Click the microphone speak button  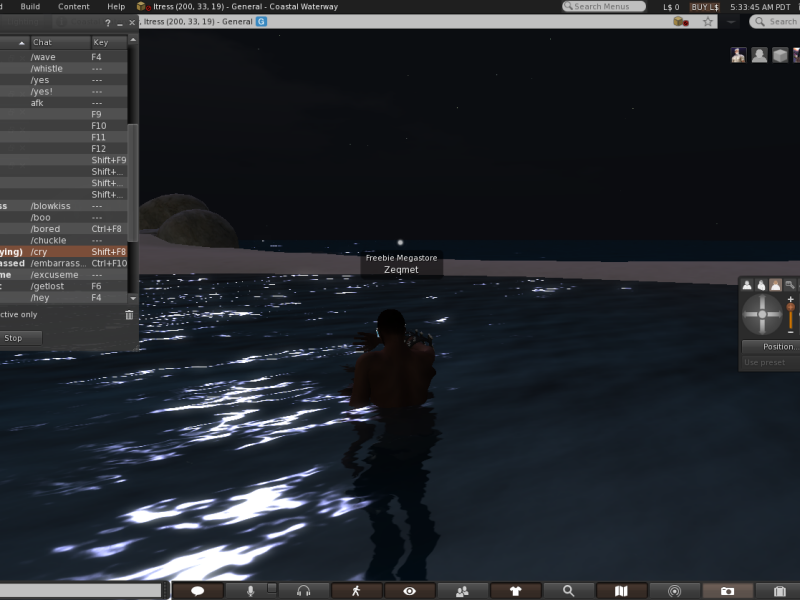tap(250, 591)
